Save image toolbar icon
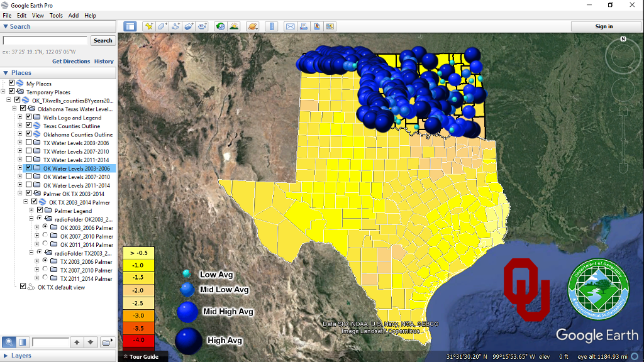 coord(317,26)
